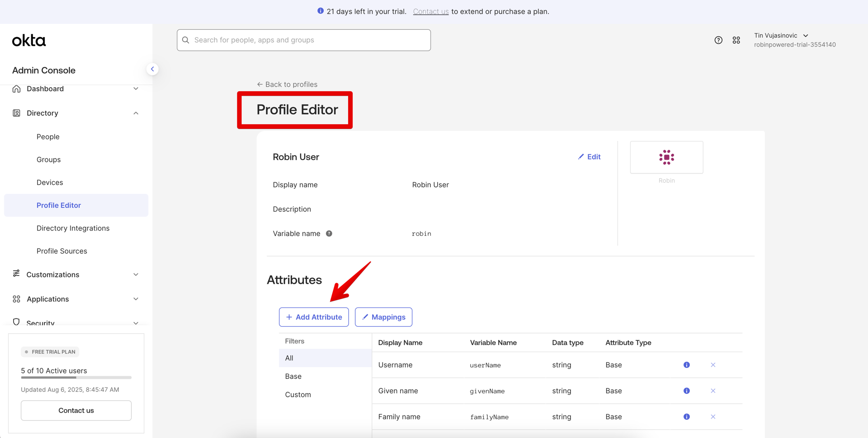Click the Dashboard home icon
Viewport: 868px width, 438px height.
pos(17,89)
